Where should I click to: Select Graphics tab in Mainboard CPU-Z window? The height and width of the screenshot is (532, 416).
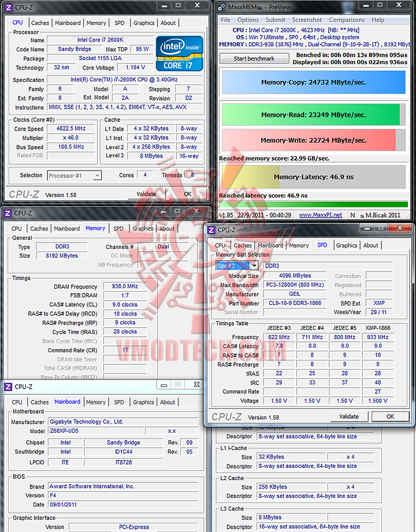(x=143, y=402)
